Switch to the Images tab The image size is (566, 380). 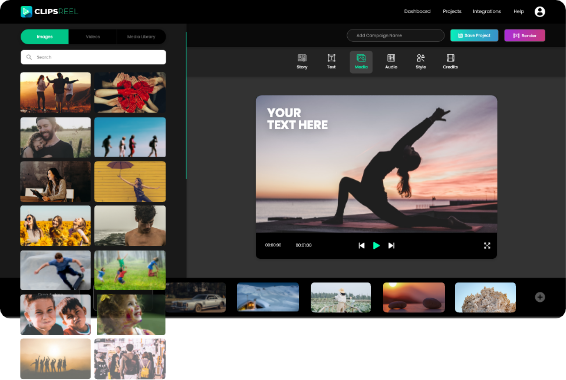click(x=45, y=37)
